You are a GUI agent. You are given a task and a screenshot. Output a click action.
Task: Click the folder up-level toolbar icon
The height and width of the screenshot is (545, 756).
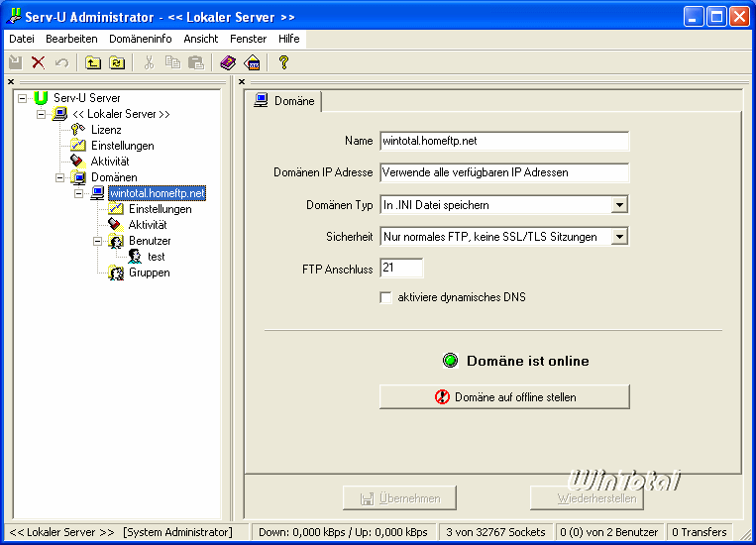click(x=92, y=62)
